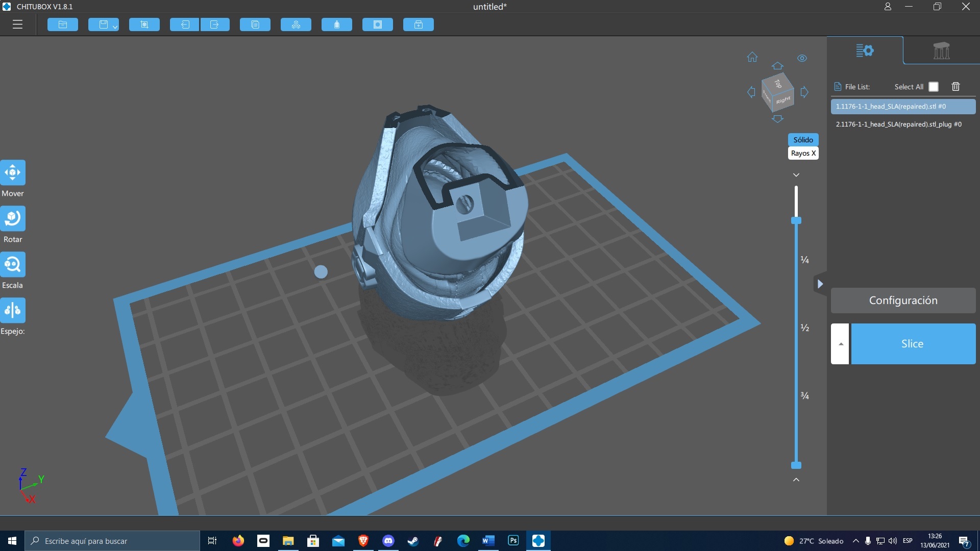Open the Windows Start menu
980x551 pixels.
(12, 541)
